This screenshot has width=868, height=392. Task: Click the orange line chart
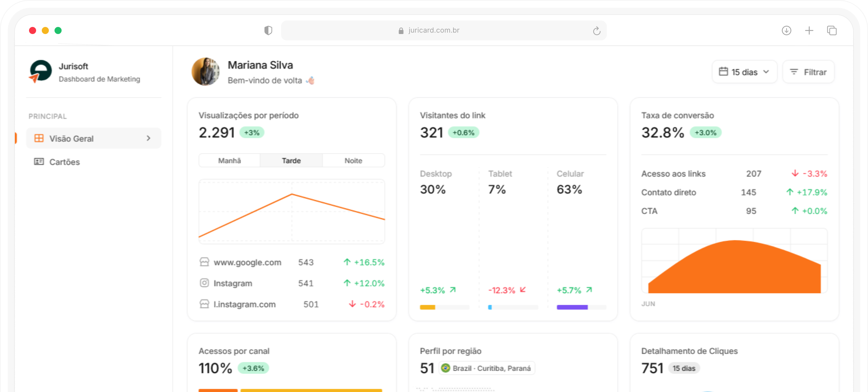click(292, 212)
